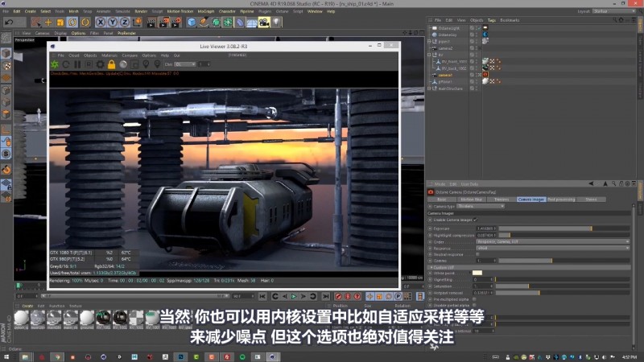Select the Camera Imager tab
The width and height of the screenshot is (644, 362).
531,200
